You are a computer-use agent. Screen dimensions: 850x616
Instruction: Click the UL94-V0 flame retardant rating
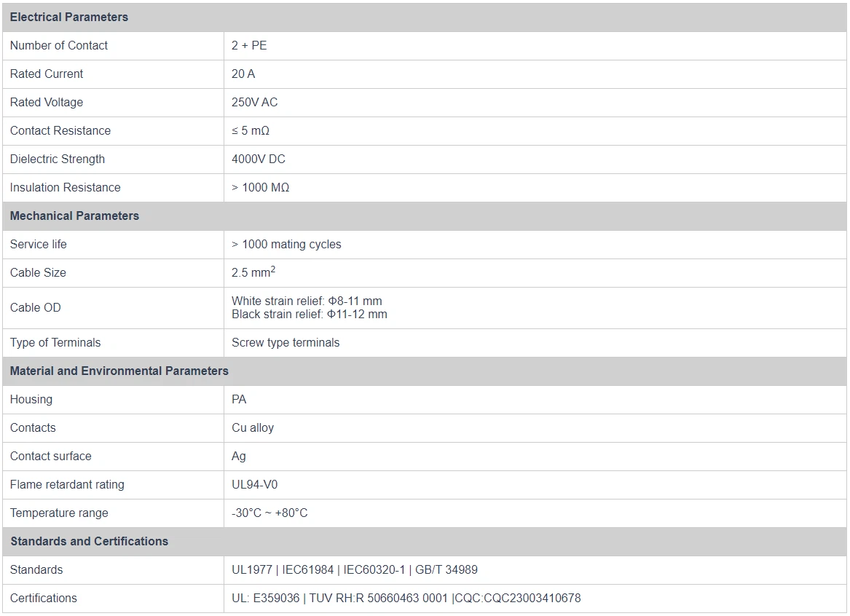pyautogui.click(x=254, y=484)
